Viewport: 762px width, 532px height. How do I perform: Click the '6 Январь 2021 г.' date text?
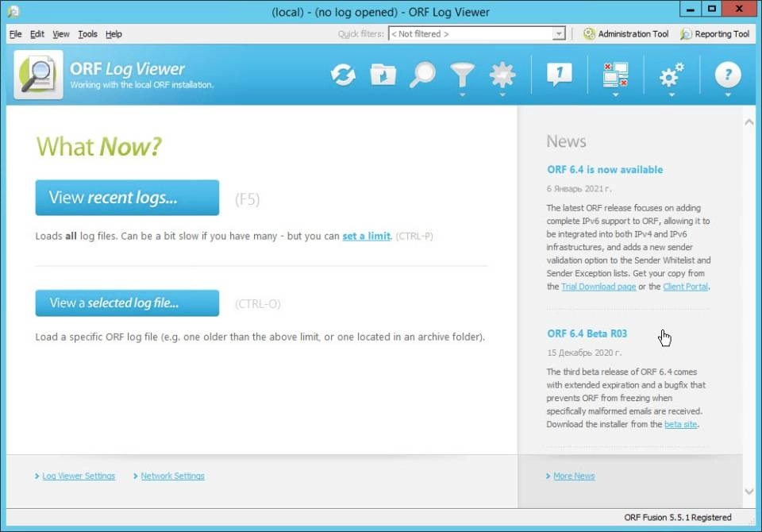(x=579, y=189)
